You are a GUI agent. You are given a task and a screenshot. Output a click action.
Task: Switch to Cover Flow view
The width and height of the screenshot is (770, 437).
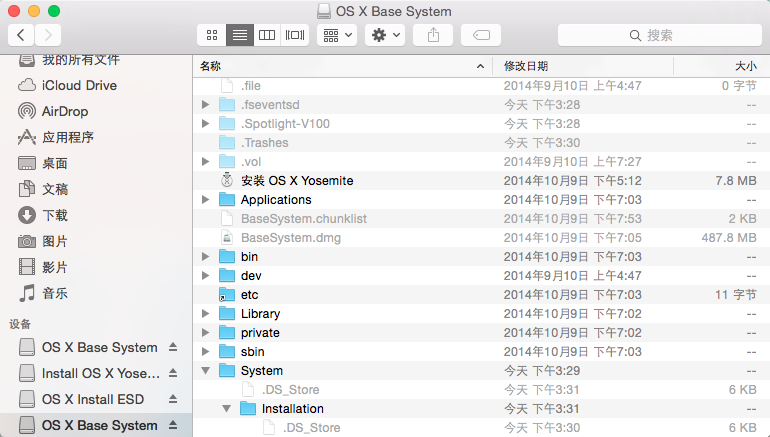(x=295, y=35)
